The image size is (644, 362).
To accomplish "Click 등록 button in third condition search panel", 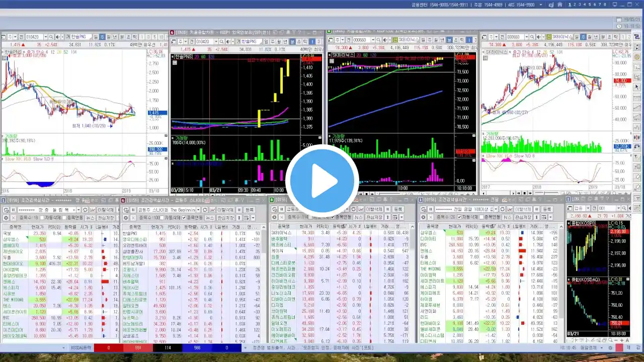I will pos(398,209).
